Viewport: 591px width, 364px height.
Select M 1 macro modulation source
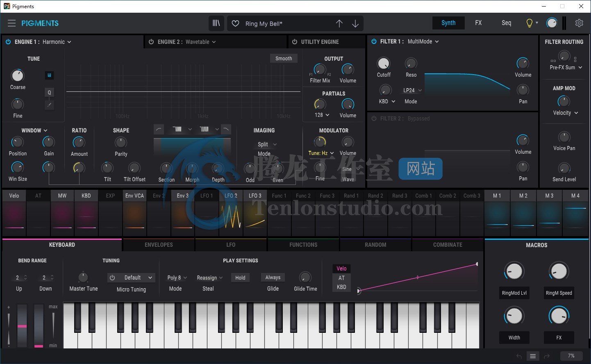coord(497,213)
